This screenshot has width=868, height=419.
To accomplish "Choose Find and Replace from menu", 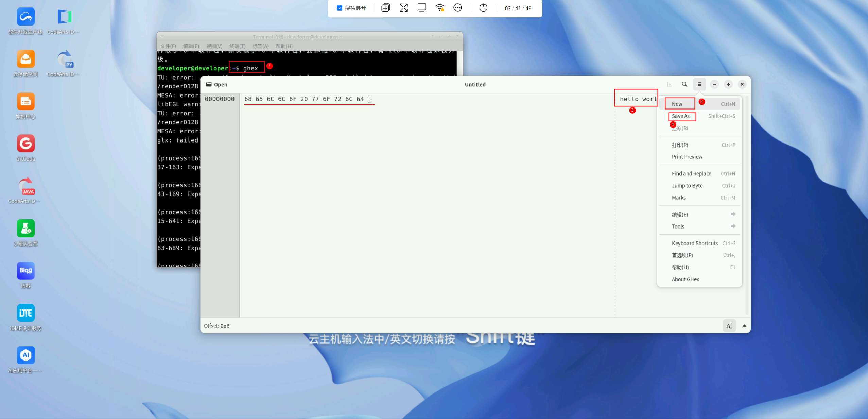I will click(691, 173).
